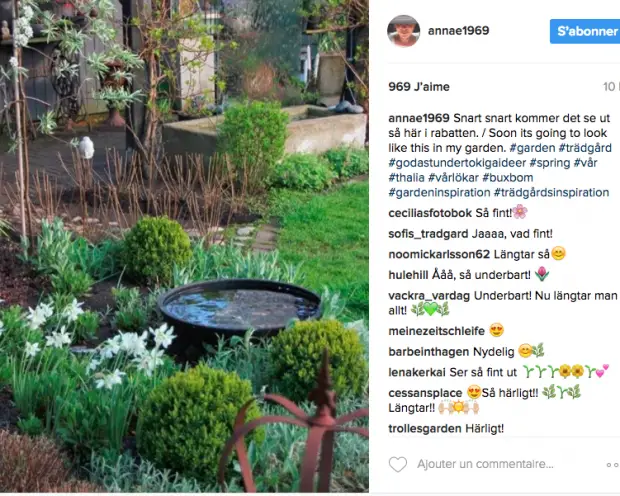Click the garden photo of the post
This screenshot has height=496, width=620.
(x=184, y=246)
